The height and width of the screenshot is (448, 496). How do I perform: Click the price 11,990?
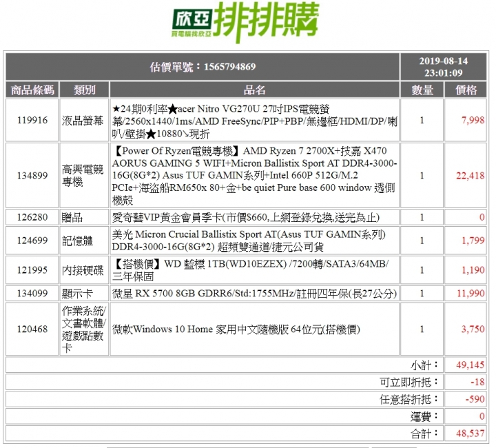pos(470,294)
